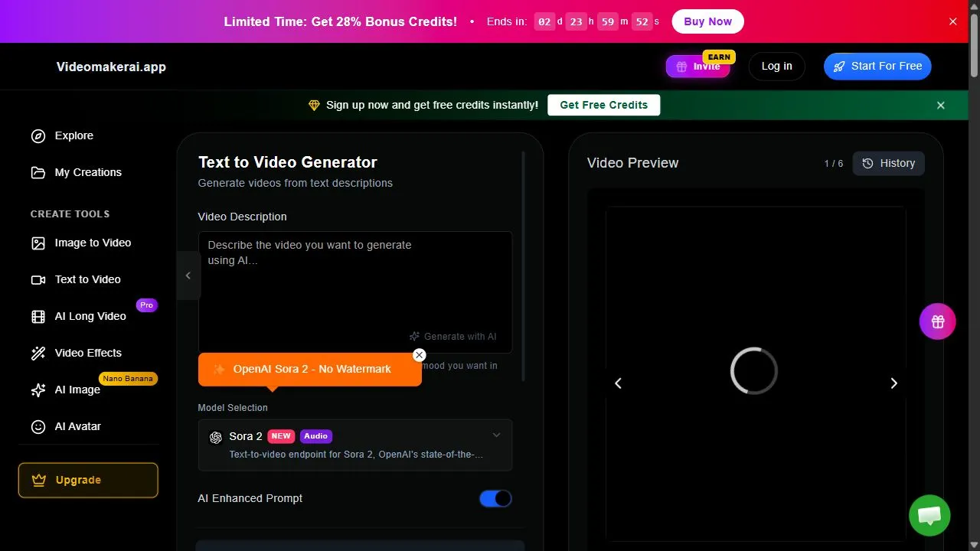Go to next video preview
Screen dimensions: 980x551
[x=893, y=383]
